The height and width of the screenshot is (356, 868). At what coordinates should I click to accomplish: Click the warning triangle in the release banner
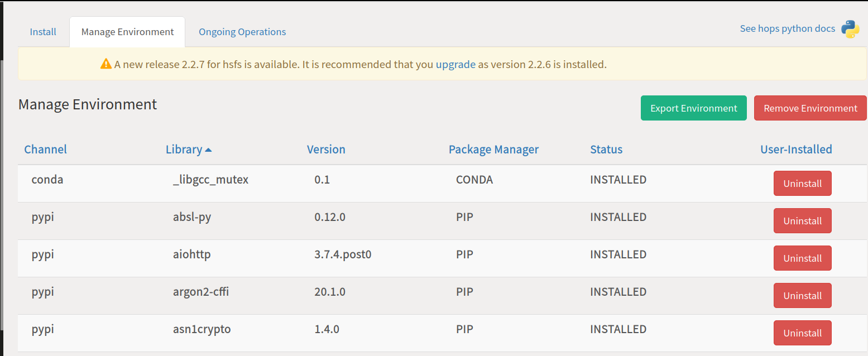(x=105, y=64)
